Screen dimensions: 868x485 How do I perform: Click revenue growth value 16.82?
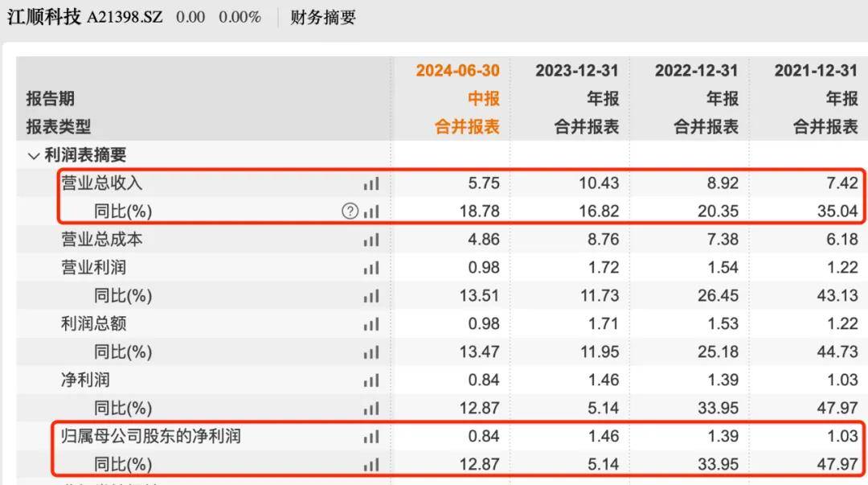click(x=599, y=212)
